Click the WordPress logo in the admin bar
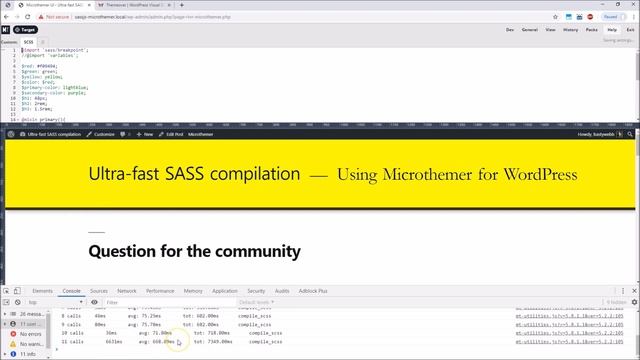640x360 pixels. pos(11,134)
